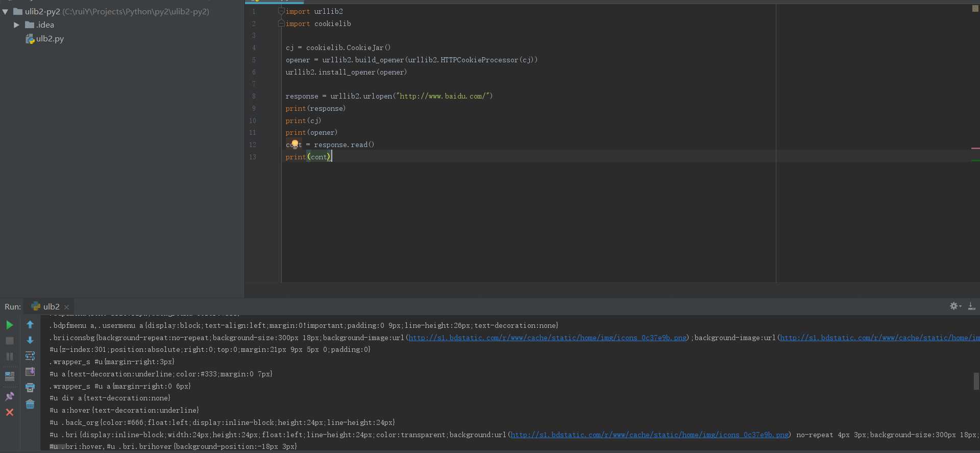Click the baidu URL string on line 8

444,96
